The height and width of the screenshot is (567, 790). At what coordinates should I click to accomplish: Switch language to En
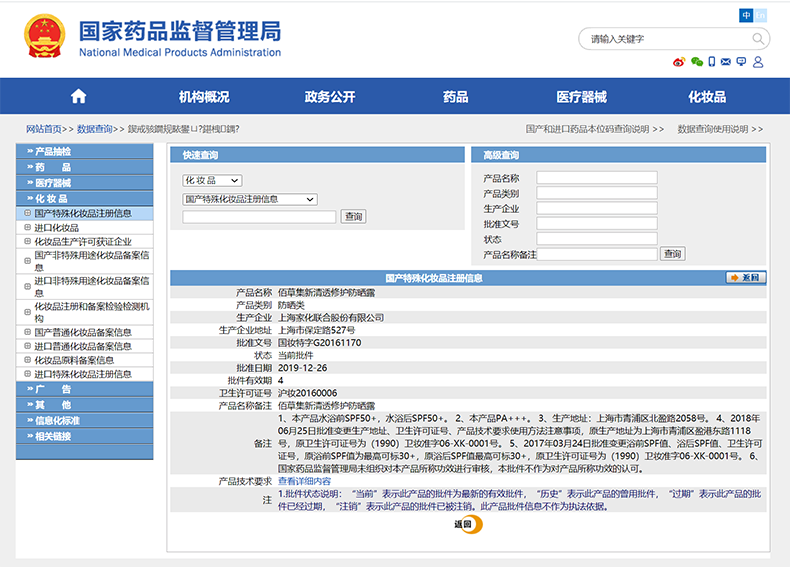[761, 15]
